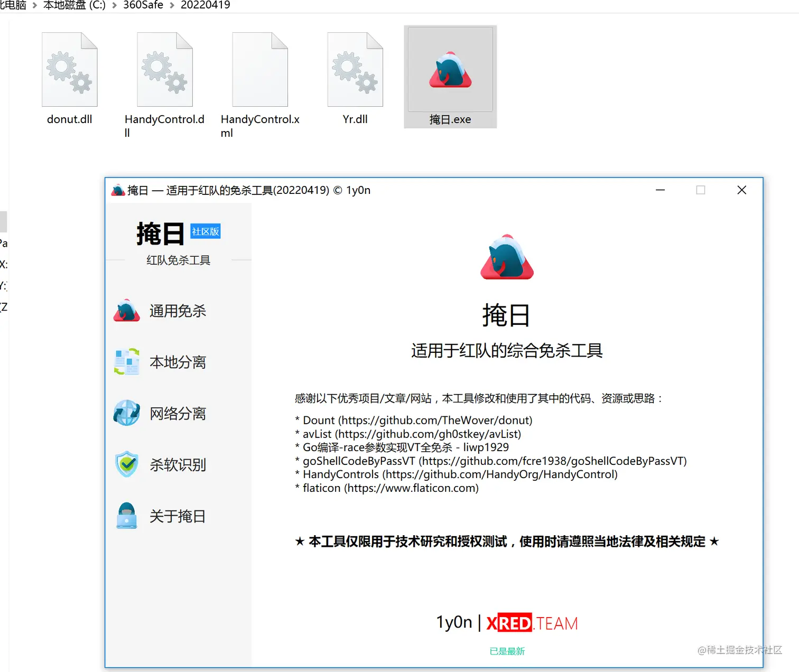Click the 本地磁盘 (C:) breadcrumb
Viewport: 799px width, 672px height.
point(75,5)
